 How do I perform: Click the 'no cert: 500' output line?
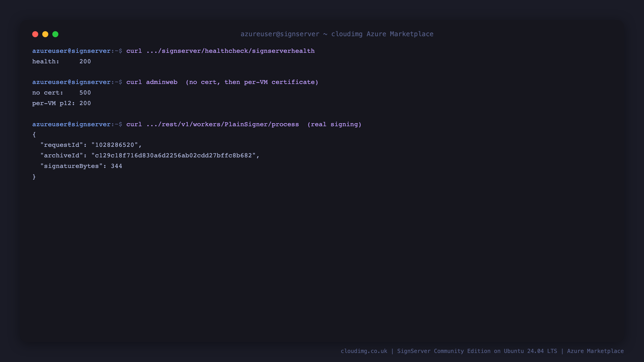(61, 93)
